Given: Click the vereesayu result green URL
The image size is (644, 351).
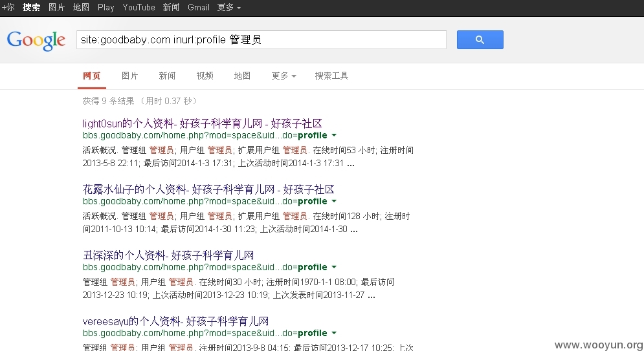Looking at the screenshot, I should pyautogui.click(x=205, y=334).
